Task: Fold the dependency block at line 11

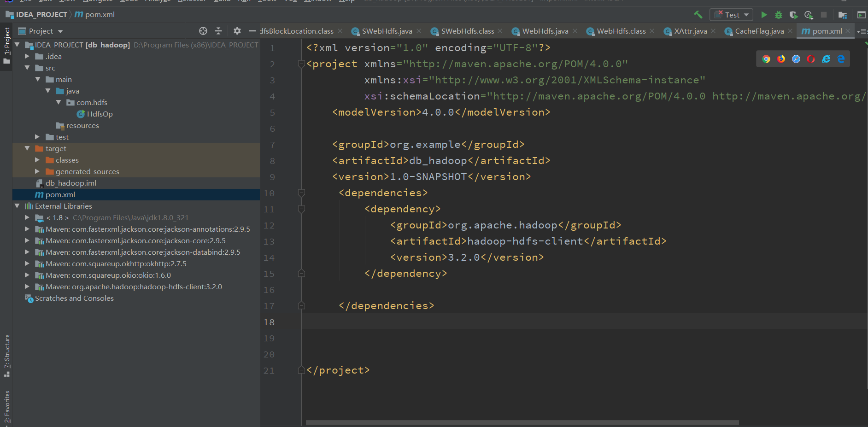Action: click(301, 209)
